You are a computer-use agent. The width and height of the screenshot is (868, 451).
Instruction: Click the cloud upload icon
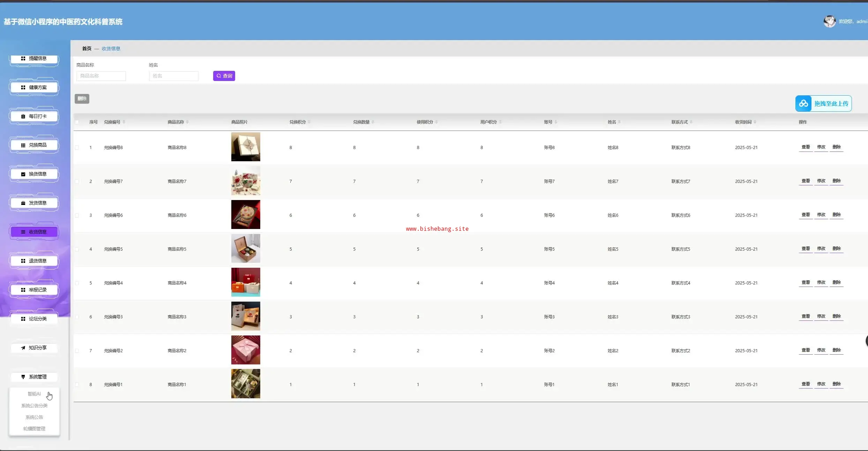[x=803, y=104]
